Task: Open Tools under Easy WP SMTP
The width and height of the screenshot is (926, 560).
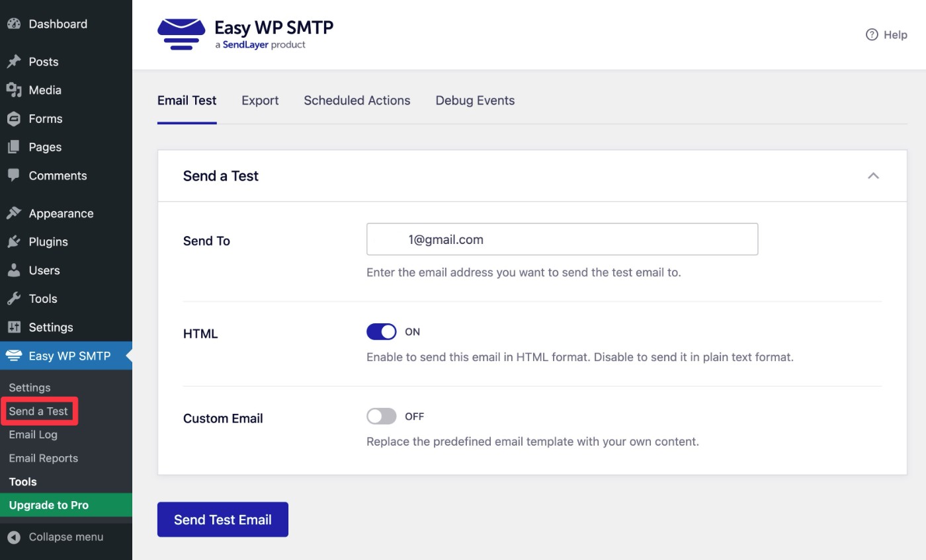Action: coord(23,482)
